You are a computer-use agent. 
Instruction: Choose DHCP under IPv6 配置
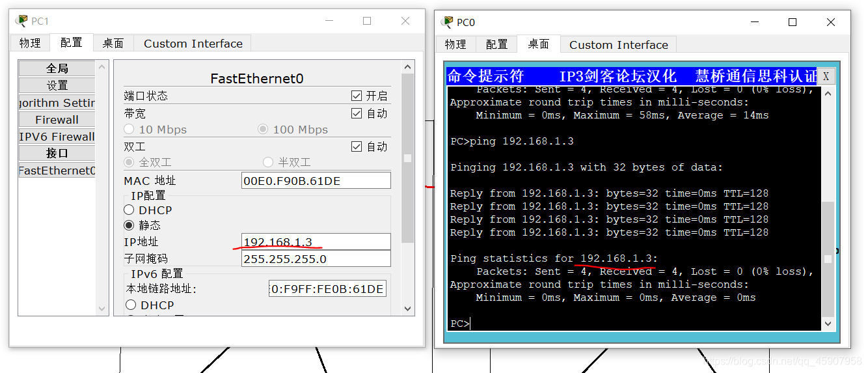click(x=131, y=305)
